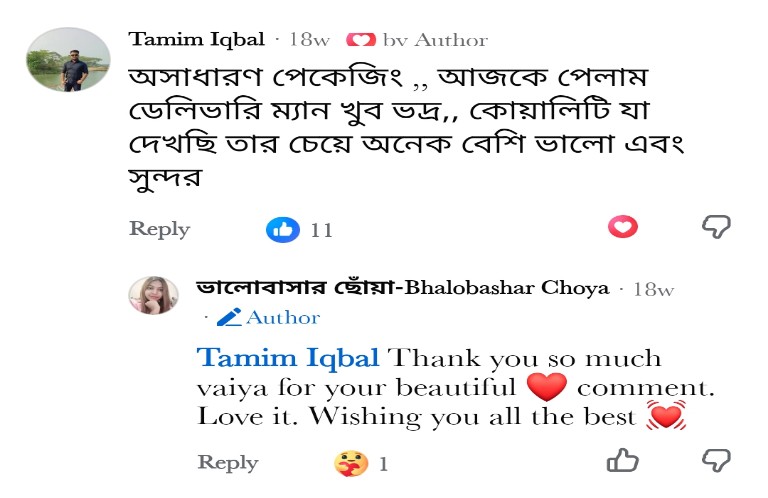Click the beating heart emoji in the reply

[666, 416]
